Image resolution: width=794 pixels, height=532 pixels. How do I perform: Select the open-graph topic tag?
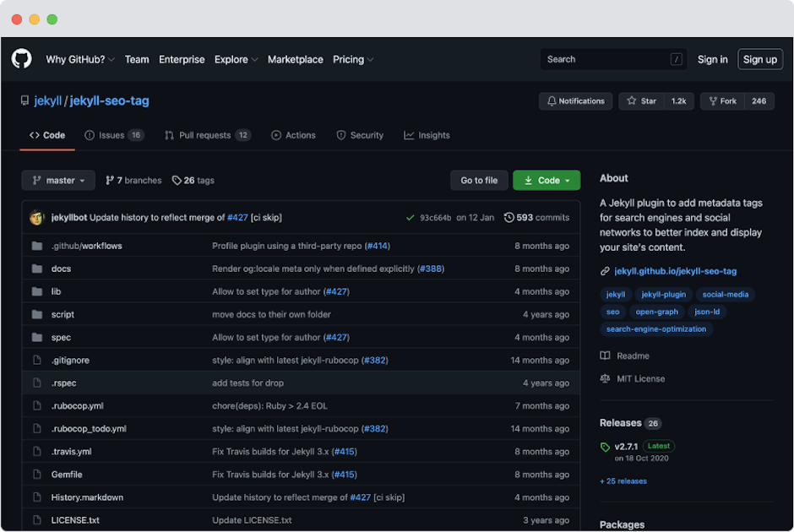pyautogui.click(x=656, y=312)
